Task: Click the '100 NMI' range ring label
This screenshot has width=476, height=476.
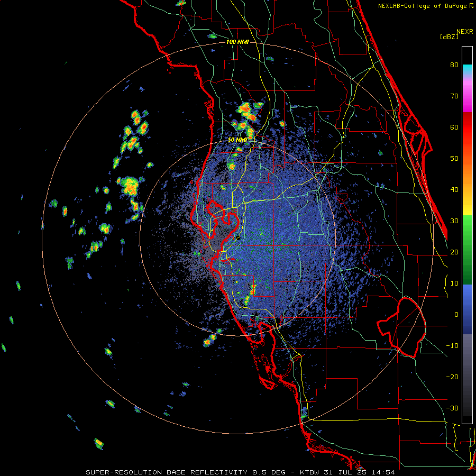Action: [x=237, y=42]
